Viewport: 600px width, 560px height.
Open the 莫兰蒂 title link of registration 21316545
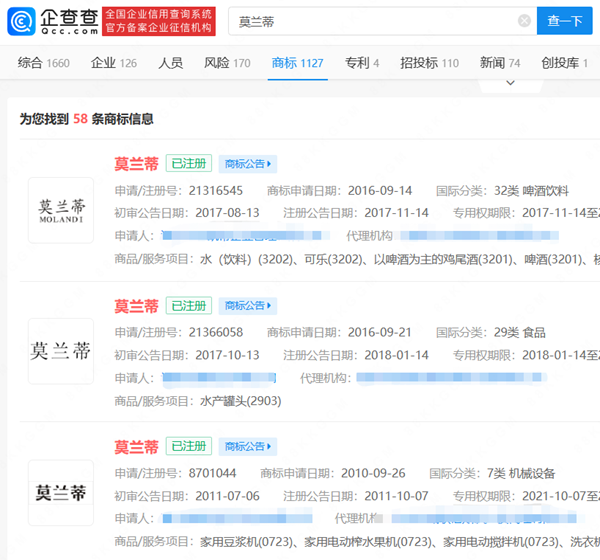point(136,164)
